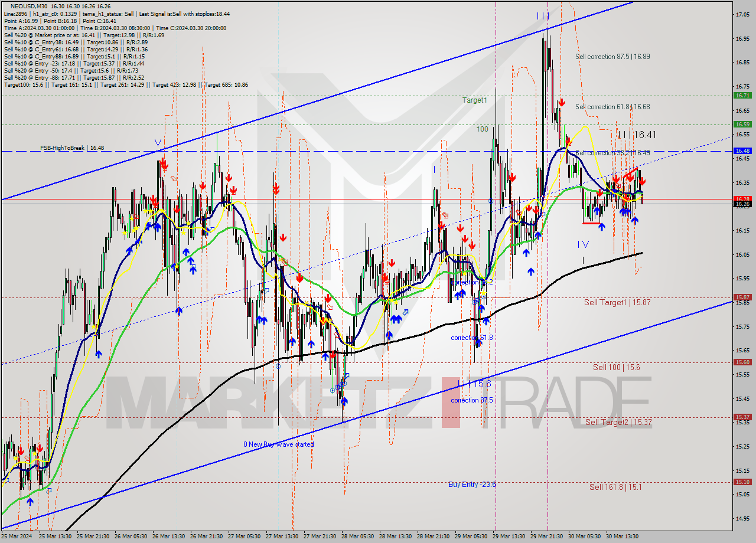Click the red 15.10 price tag
This screenshot has width=756, height=543.
[742, 482]
